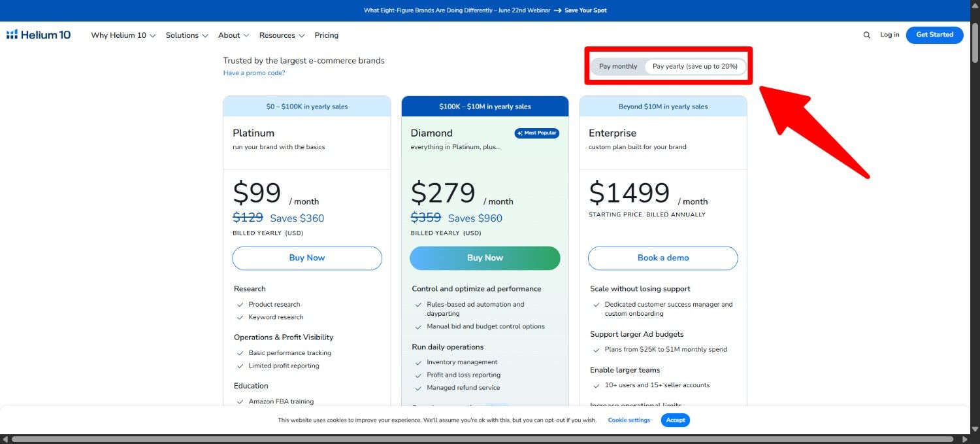Click Buy Now for Diamond plan
This screenshot has width=980, height=444.
point(485,258)
